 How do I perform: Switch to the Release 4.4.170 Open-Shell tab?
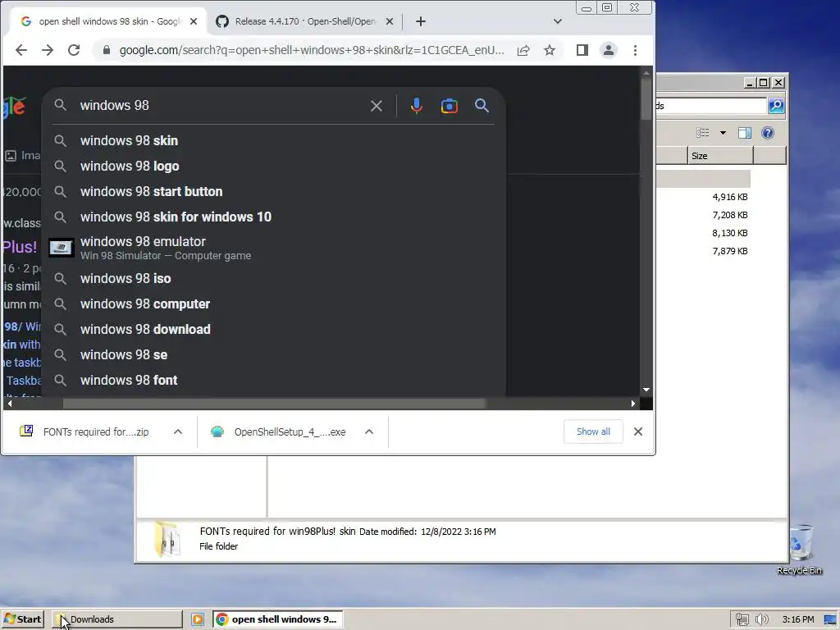point(304,21)
